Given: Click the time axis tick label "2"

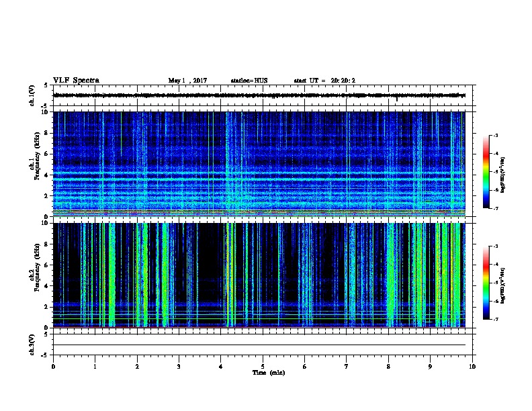Looking at the screenshot, I should [x=137, y=367].
